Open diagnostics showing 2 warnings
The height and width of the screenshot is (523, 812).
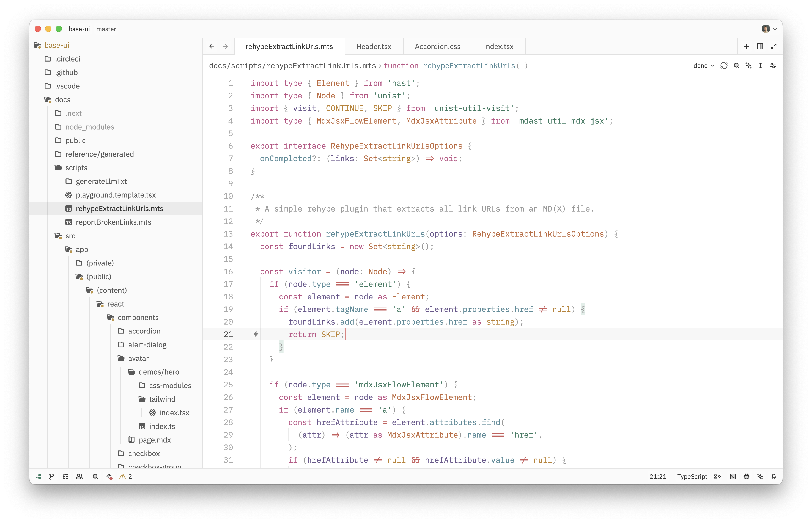[126, 476]
